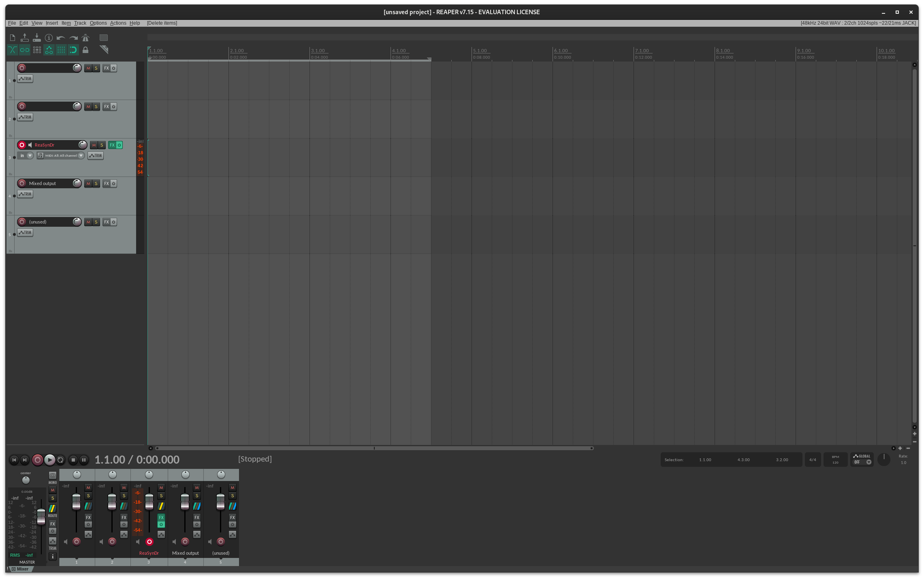Click the dashed-square selection toolbar icon
924x579 pixels.
point(104,38)
